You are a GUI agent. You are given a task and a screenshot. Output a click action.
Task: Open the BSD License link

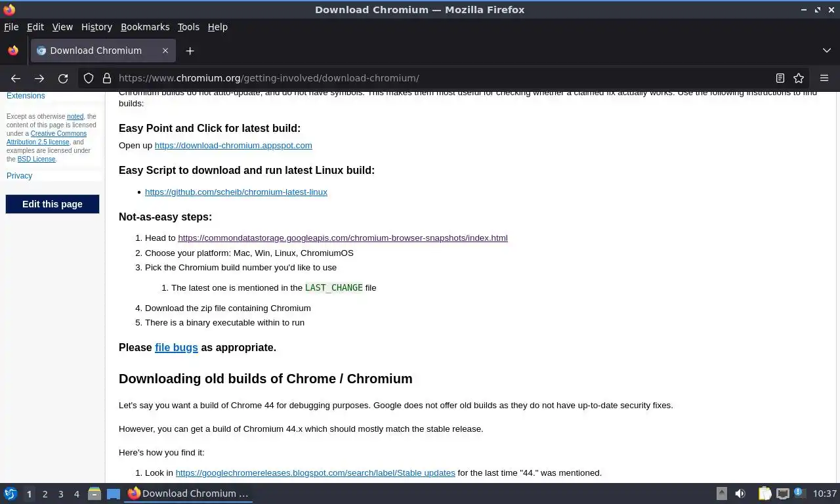pyautogui.click(x=36, y=159)
